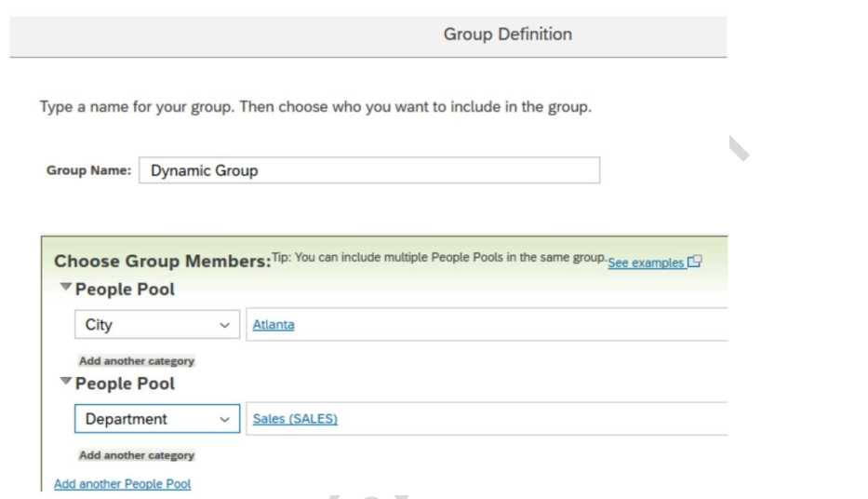Click the Atlanta value link
Image resolution: width=868 pixels, height=499 pixels.
[x=274, y=325]
